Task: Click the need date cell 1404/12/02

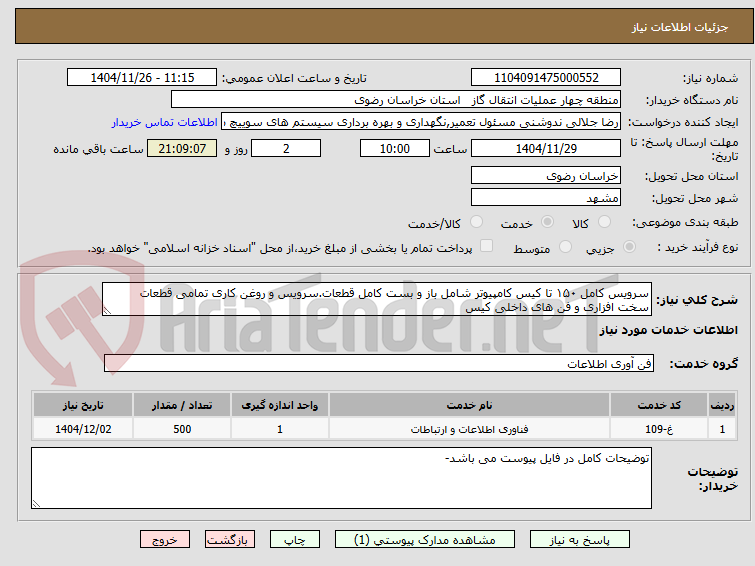Action: point(83,429)
